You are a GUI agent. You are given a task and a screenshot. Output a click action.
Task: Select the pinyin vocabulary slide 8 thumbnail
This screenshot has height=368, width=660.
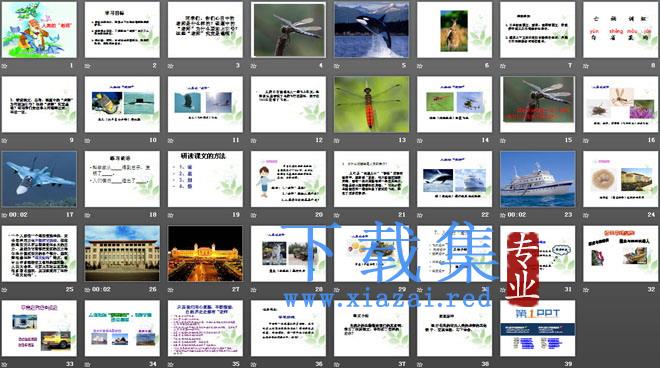click(620, 29)
